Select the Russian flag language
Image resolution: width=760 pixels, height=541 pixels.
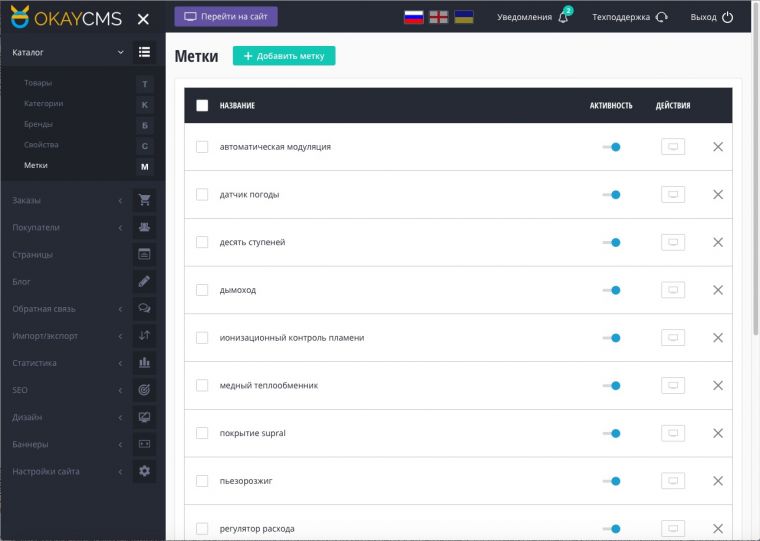click(x=413, y=17)
